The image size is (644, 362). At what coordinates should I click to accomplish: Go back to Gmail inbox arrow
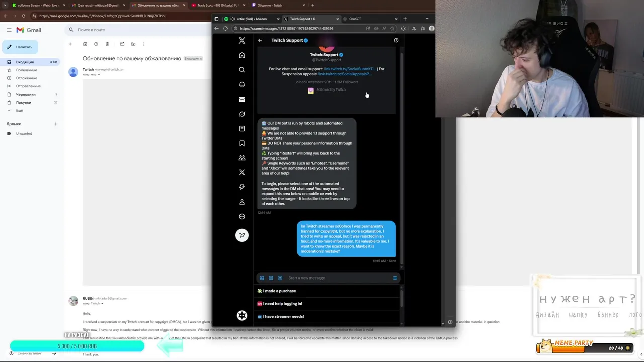coord(71,44)
